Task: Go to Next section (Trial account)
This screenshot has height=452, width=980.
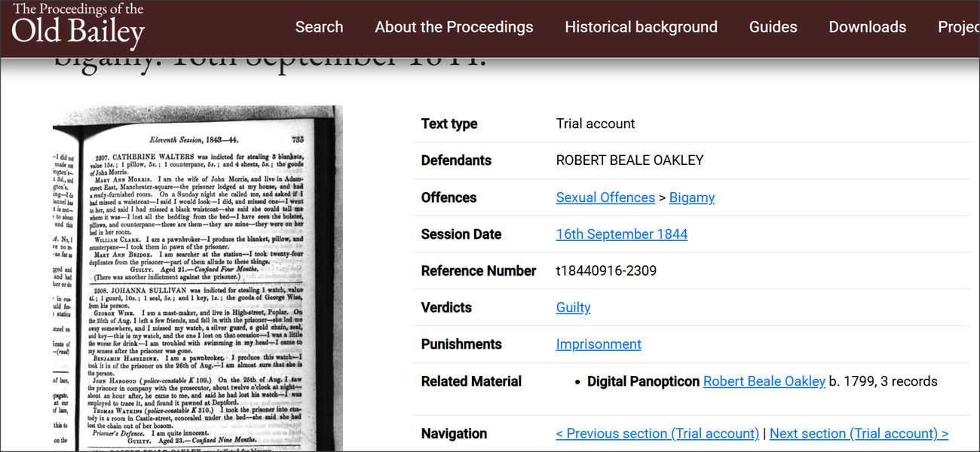Action: 859,433
